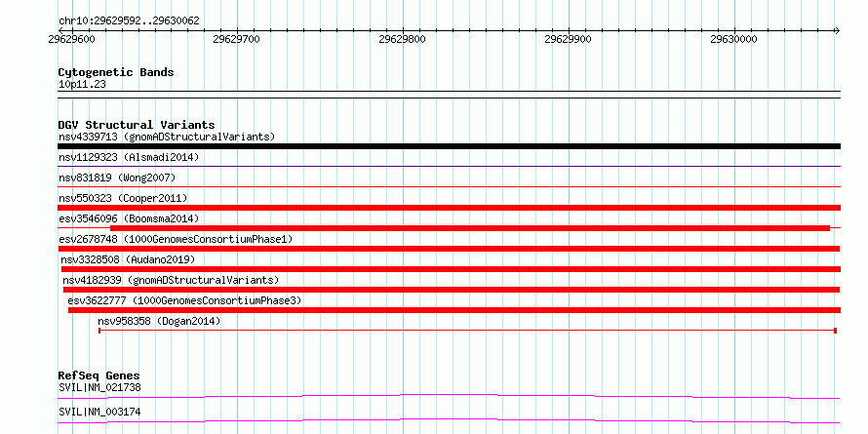Open variant esv3546096 (Boomsma2014) label

129,218
